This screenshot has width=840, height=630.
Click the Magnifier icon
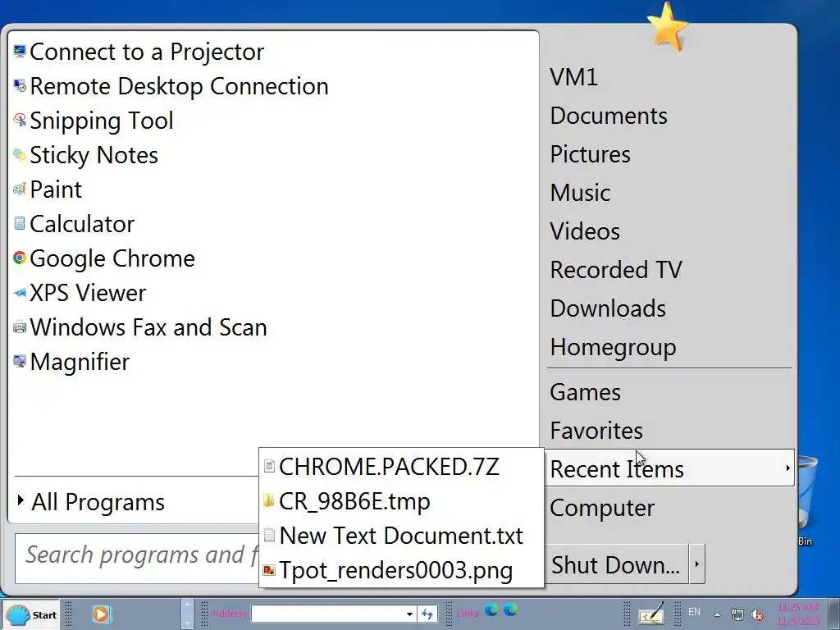[x=20, y=362]
